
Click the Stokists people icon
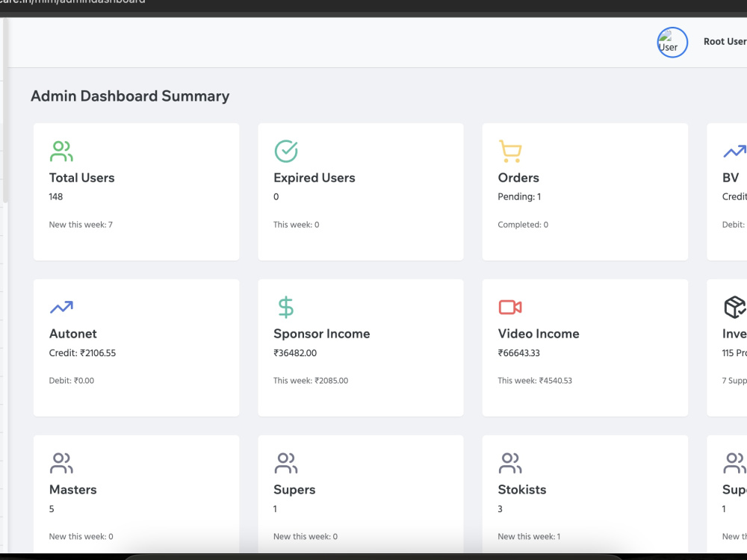510,464
